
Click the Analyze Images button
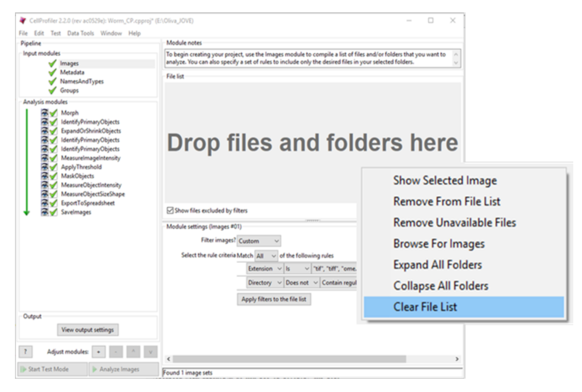click(124, 369)
